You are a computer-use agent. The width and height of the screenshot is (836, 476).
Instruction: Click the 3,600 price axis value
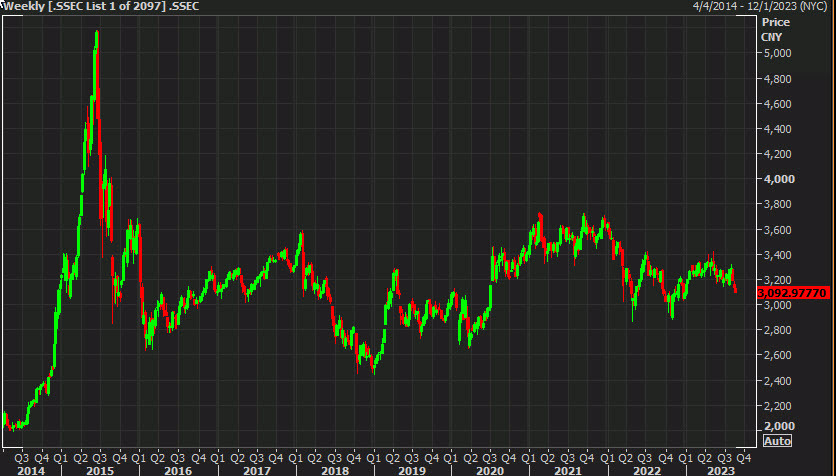[x=777, y=230]
